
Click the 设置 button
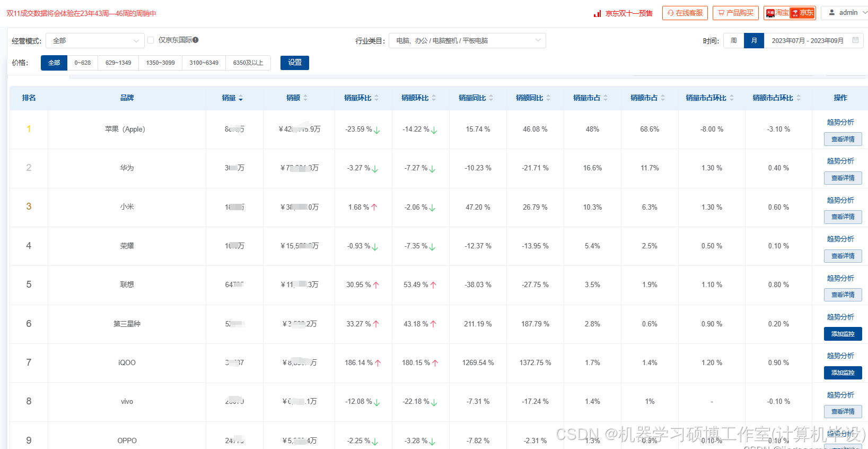(x=295, y=63)
